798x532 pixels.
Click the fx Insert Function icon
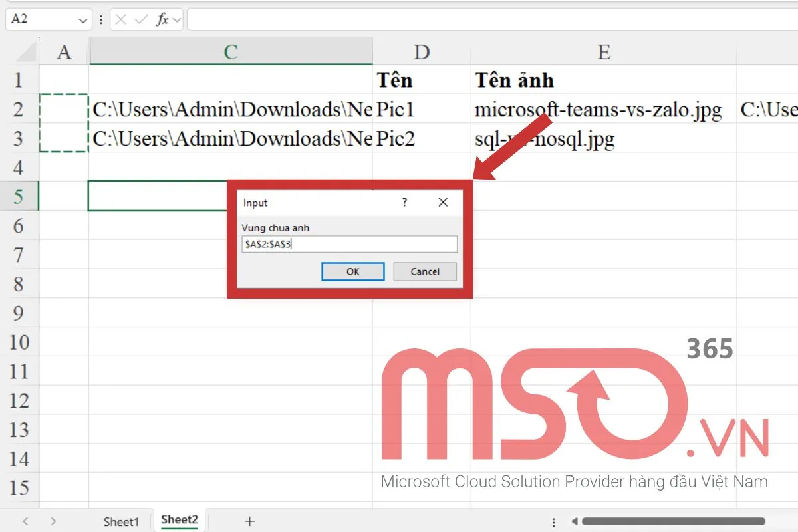(160, 19)
